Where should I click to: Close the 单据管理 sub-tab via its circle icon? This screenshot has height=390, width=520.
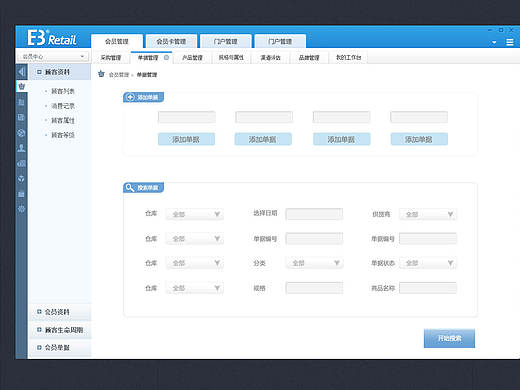166,57
